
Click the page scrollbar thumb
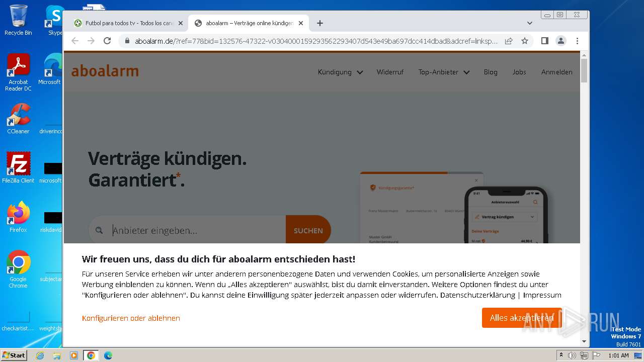[x=584, y=70]
